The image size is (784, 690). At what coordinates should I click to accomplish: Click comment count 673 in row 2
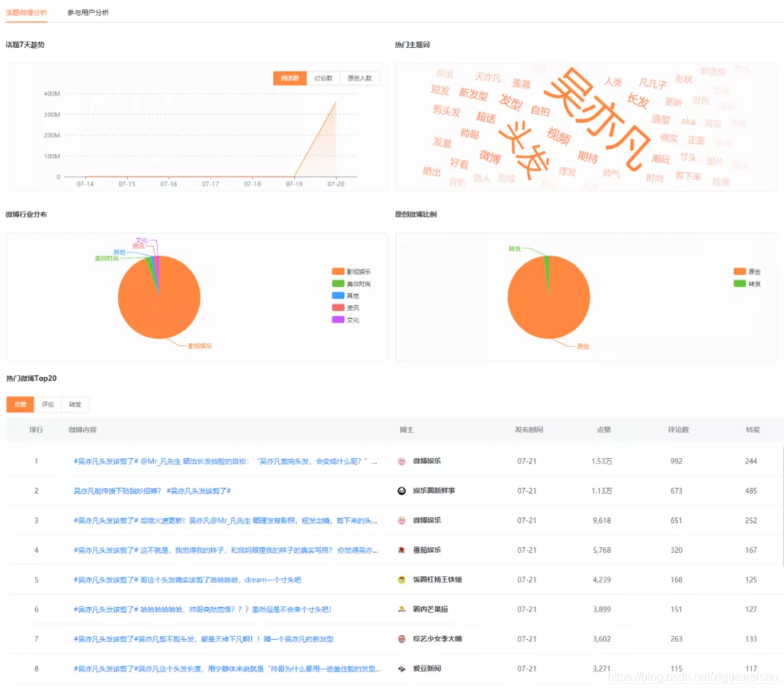tap(676, 491)
